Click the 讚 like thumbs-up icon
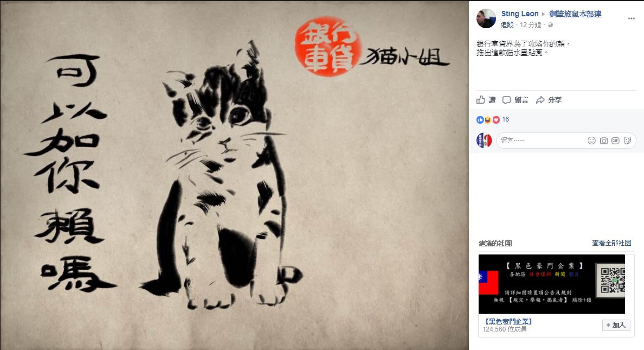The image size is (644, 350). pyautogui.click(x=481, y=99)
